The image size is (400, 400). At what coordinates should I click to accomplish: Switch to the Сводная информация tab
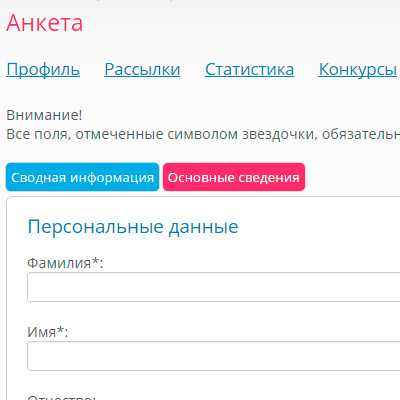[x=82, y=177]
